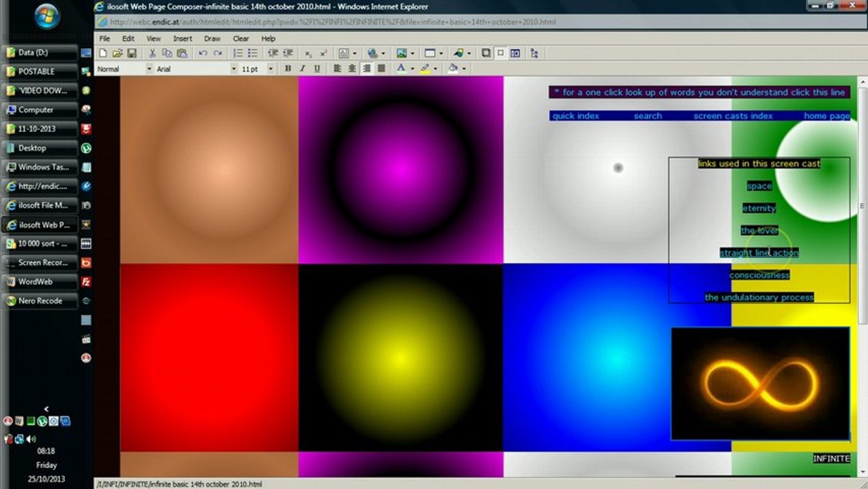The height and width of the screenshot is (489, 868).
Task: Click the 'consciousness' link
Action: pos(759,275)
